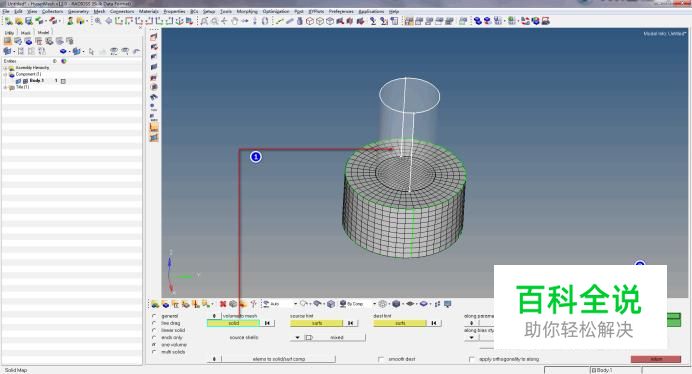Click the yellow source hint surfs selector
Image resolution: width=692 pixels, height=374 pixels.
coord(316,323)
